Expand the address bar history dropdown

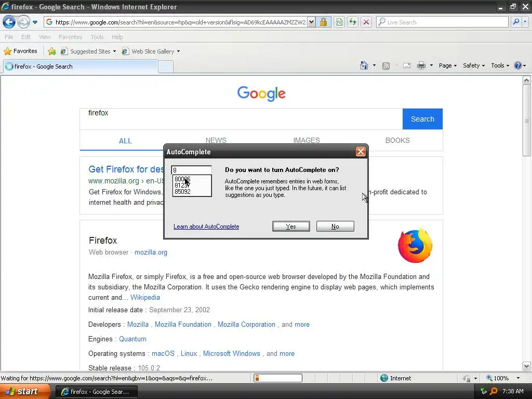[x=311, y=22]
